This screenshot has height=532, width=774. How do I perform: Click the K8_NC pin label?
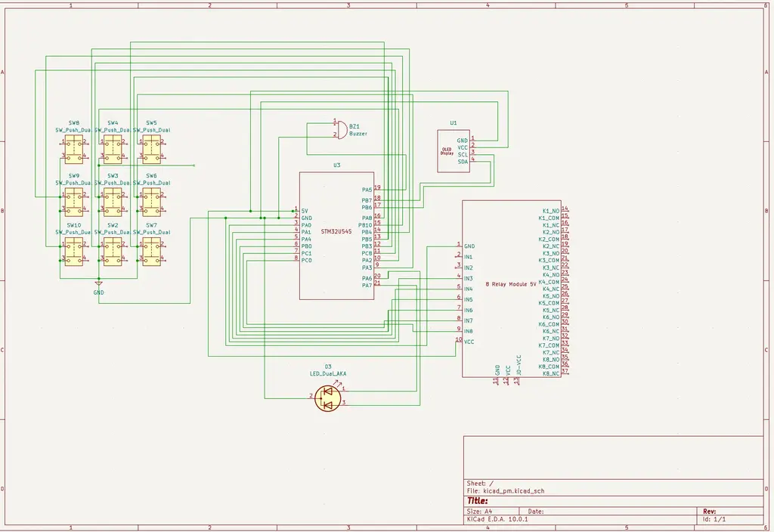551,373
